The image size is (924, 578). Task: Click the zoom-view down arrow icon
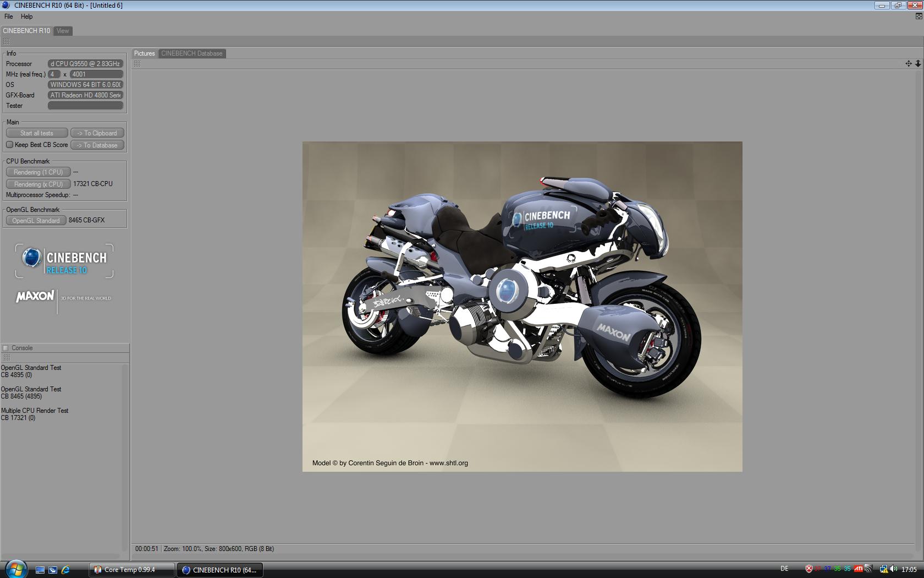(x=917, y=64)
